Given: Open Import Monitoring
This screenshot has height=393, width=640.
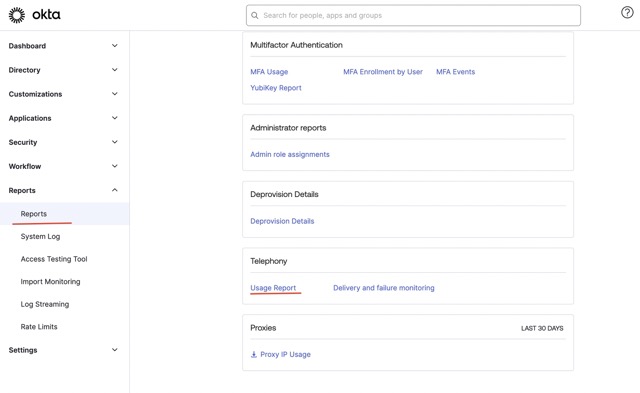Looking at the screenshot, I should click(x=50, y=282).
